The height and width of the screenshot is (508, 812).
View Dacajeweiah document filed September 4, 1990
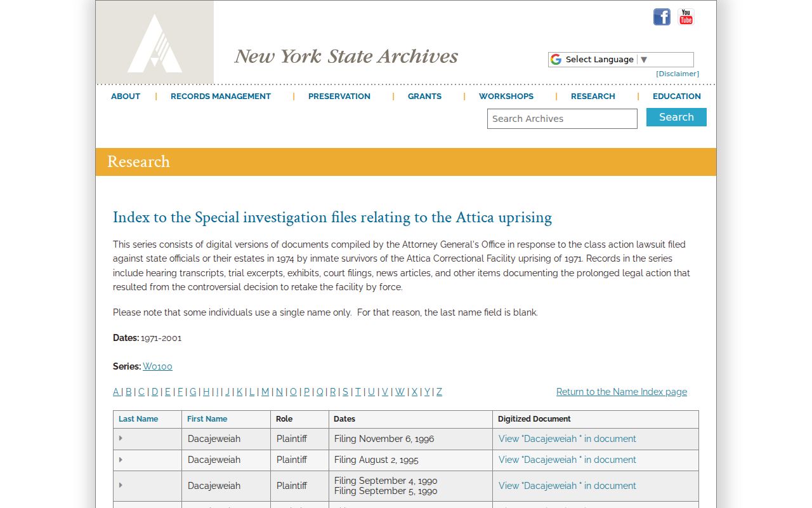point(567,486)
